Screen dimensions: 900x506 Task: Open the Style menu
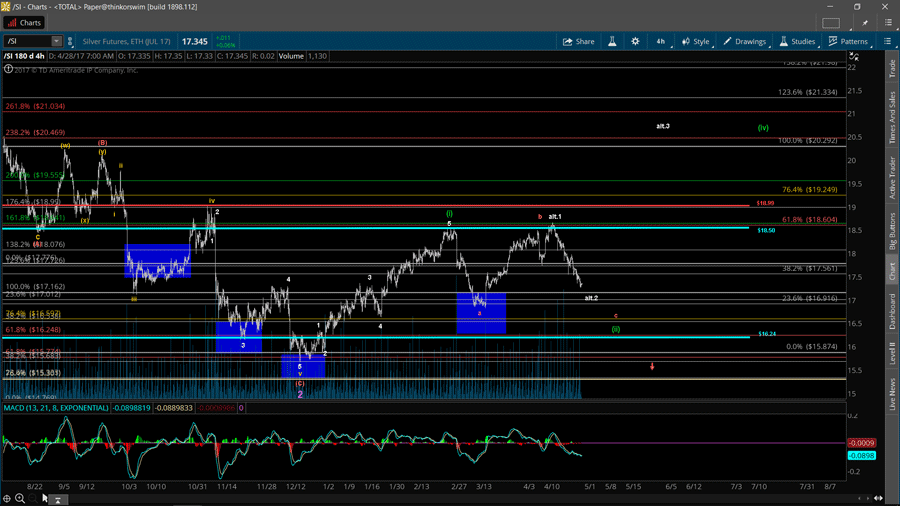pyautogui.click(x=695, y=42)
